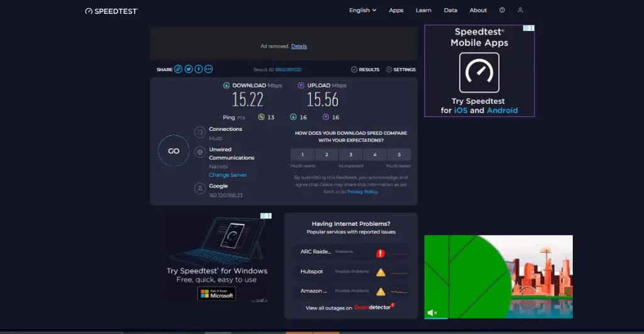Open the Learn menu
This screenshot has height=334, width=644.
(x=423, y=10)
